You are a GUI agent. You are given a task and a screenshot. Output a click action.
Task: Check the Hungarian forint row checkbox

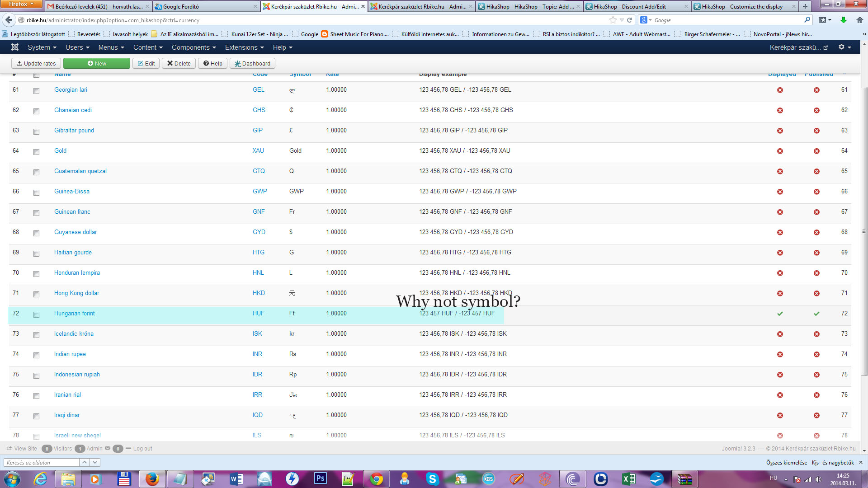(36, 314)
